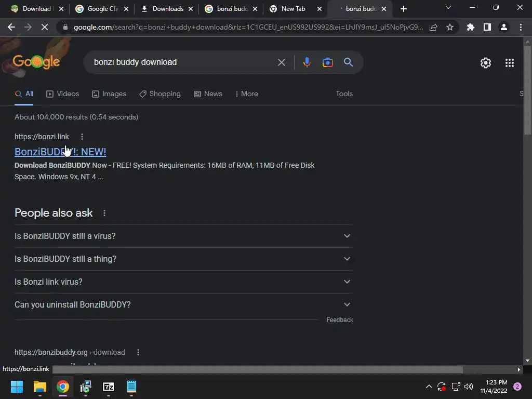Open the Google apps grid
This screenshot has height=399, width=532.
click(510, 63)
